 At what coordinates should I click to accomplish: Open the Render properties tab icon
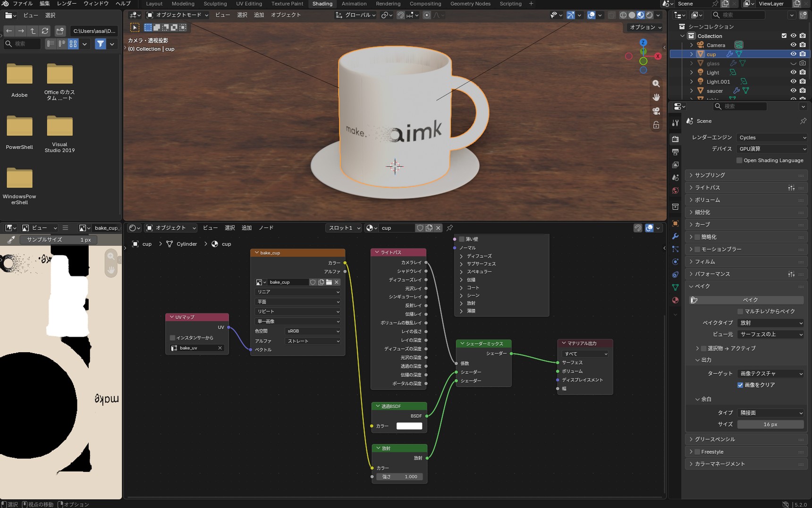click(x=675, y=139)
